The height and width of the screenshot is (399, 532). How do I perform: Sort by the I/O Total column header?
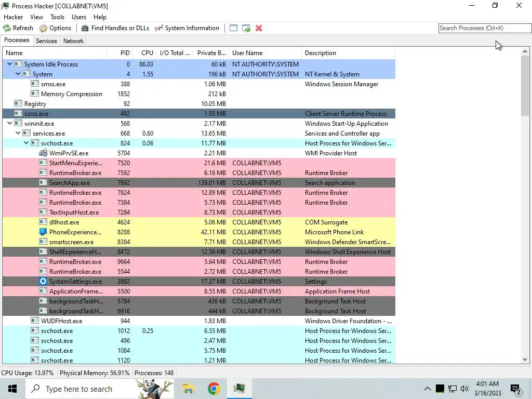[175, 53]
